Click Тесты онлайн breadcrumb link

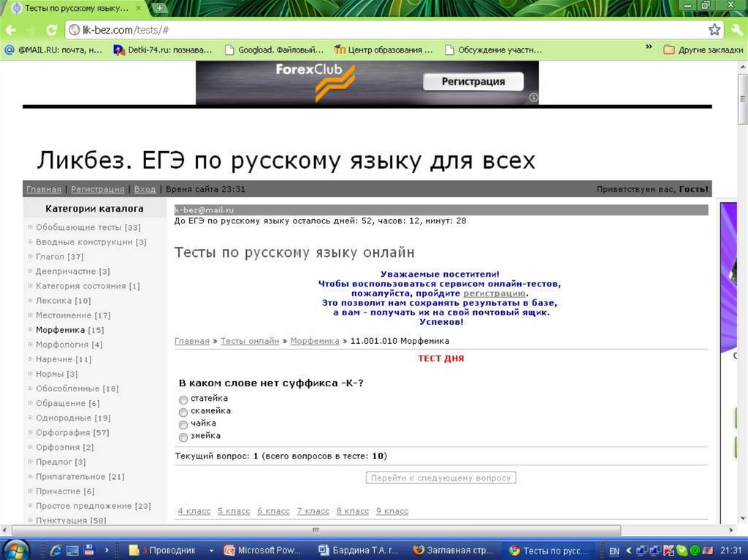[x=250, y=341]
